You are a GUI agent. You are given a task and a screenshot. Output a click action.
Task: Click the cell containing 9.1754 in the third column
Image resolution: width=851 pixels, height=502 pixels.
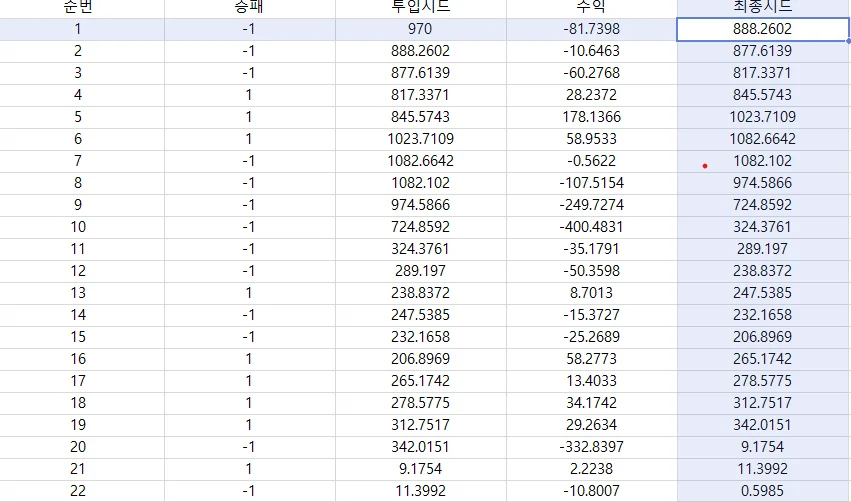[x=421, y=469]
